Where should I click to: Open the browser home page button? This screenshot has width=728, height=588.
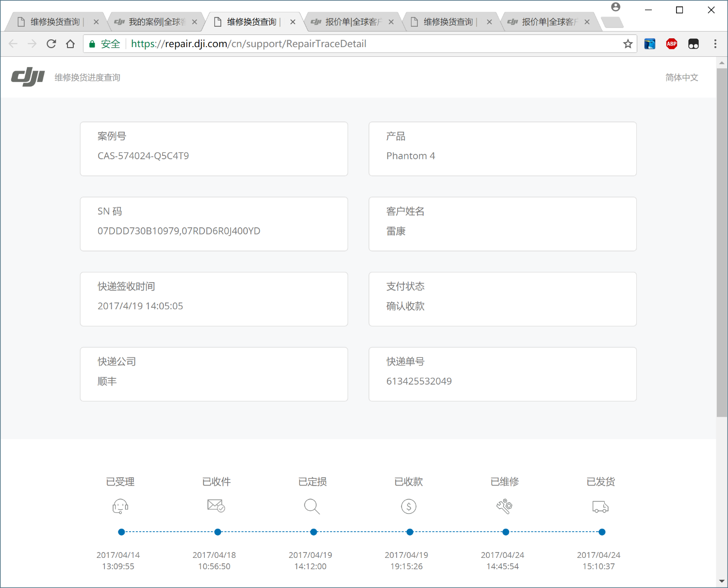[70, 44]
